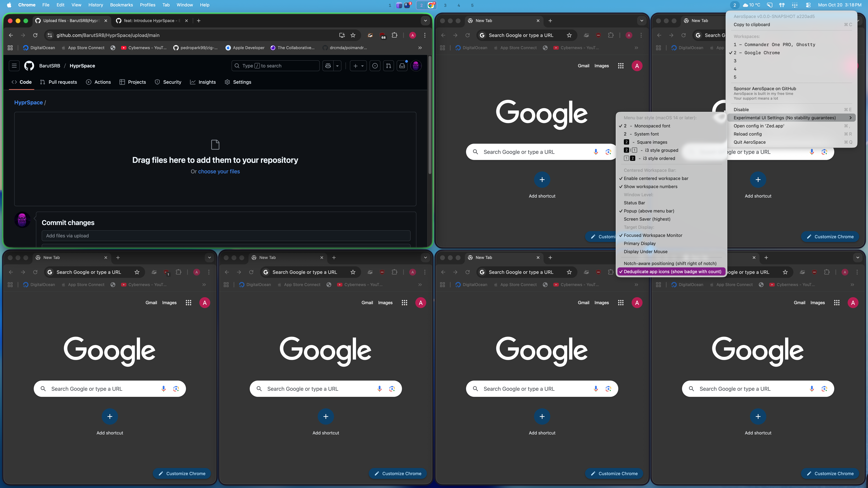Disable the Enable centered workspace bar option
The image size is (868, 488).
pyautogui.click(x=656, y=178)
